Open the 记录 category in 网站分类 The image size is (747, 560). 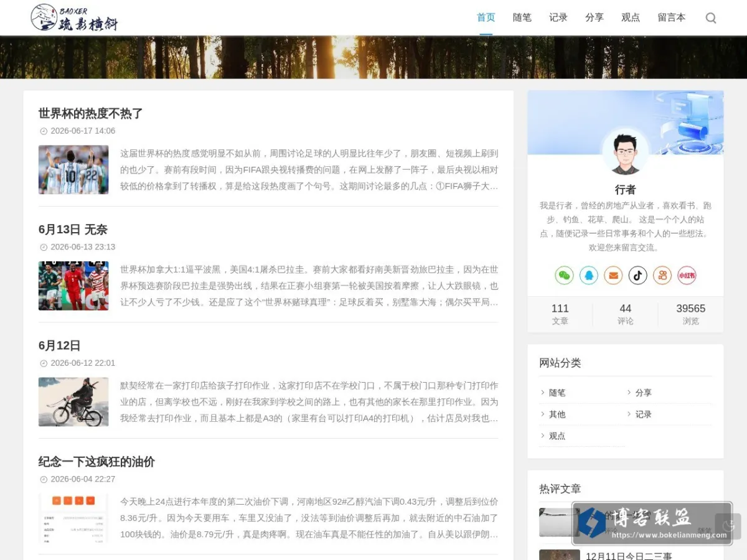pos(644,414)
